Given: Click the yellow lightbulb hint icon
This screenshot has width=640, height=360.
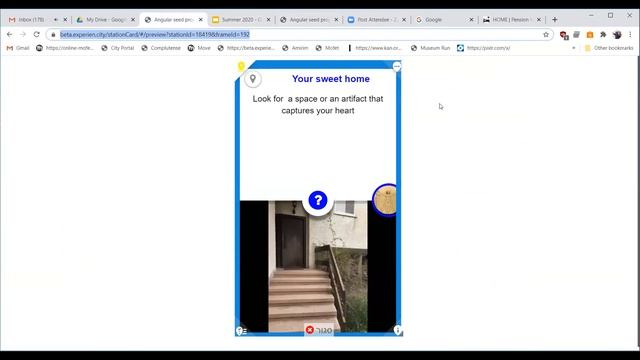Looking at the screenshot, I should pos(241,66).
